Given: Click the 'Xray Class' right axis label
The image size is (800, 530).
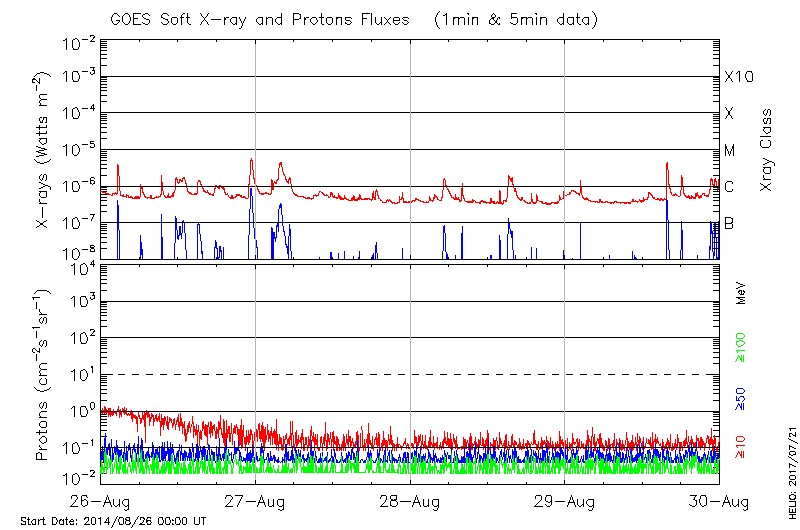Looking at the screenshot, I should click(x=767, y=150).
